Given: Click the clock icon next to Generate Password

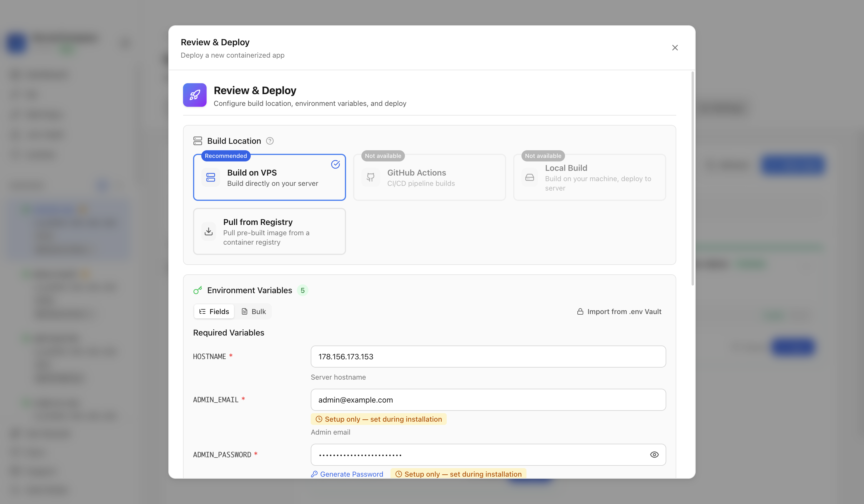Looking at the screenshot, I should tap(398, 474).
